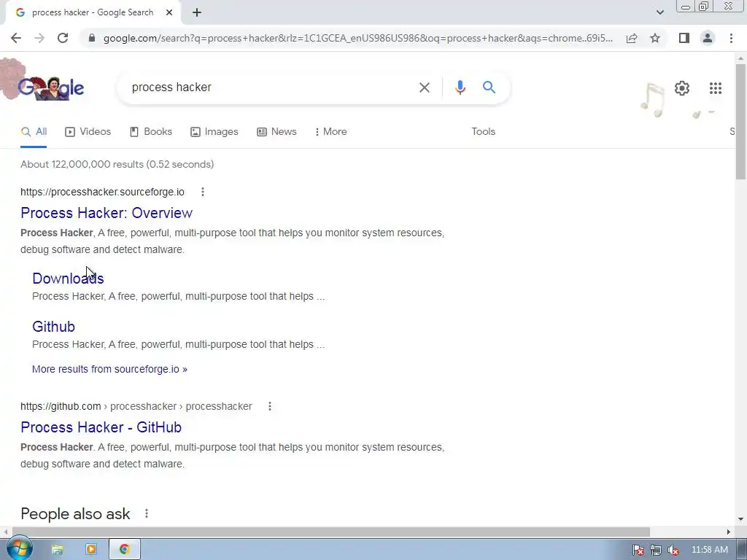The image size is (747, 560).
Task: Open the clock showing 11:58 AM
Action: point(709,550)
